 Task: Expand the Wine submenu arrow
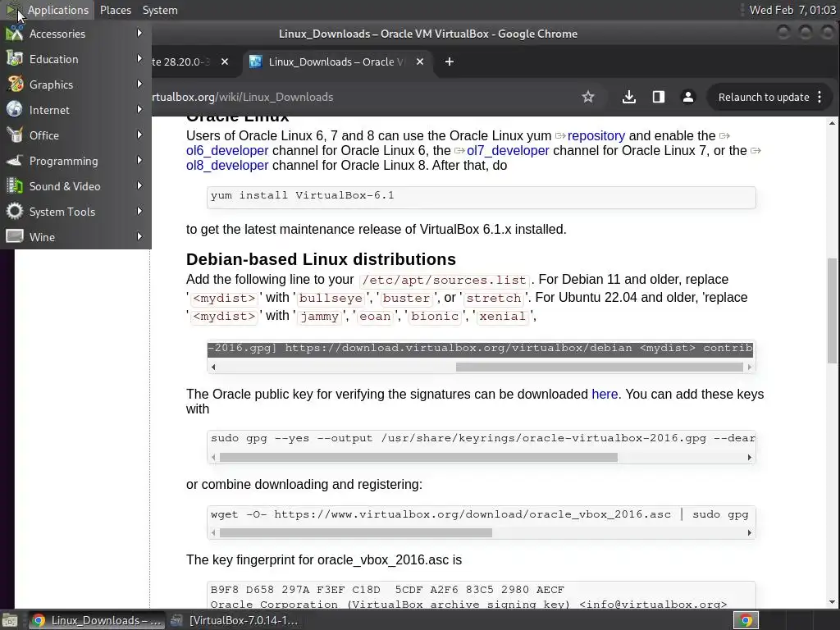coord(139,237)
